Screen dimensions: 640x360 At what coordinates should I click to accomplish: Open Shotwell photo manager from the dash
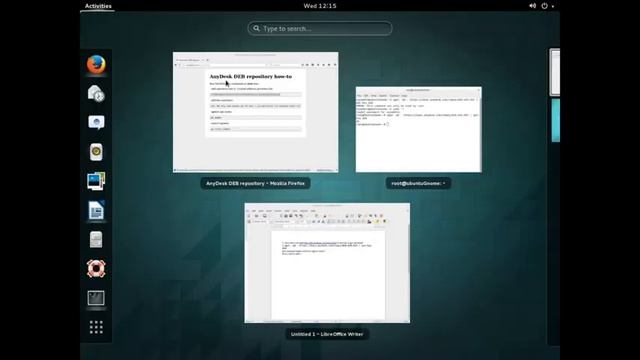tap(96, 181)
